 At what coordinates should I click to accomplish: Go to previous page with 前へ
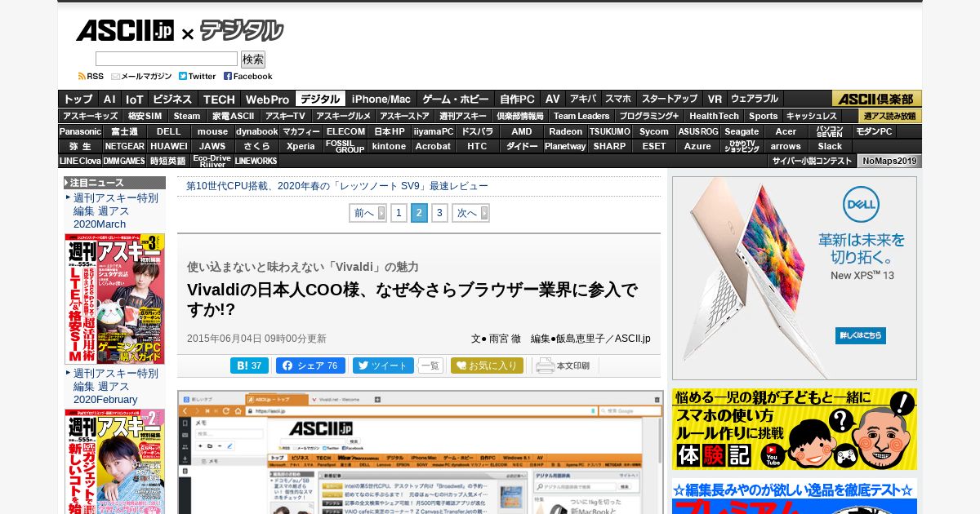tap(367, 213)
